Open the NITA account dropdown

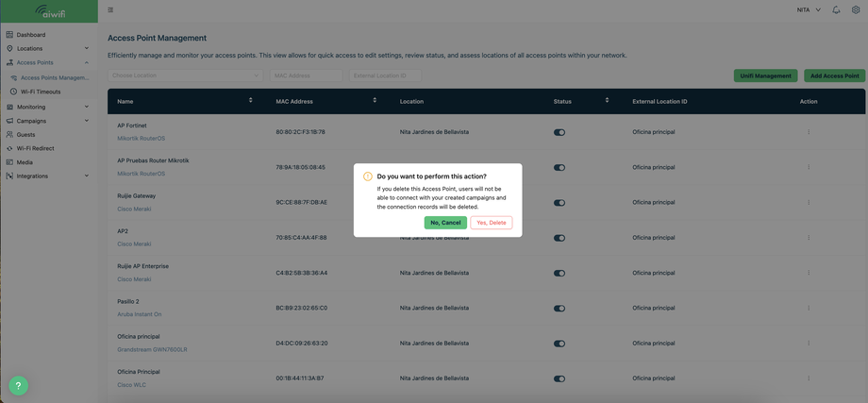click(x=809, y=10)
